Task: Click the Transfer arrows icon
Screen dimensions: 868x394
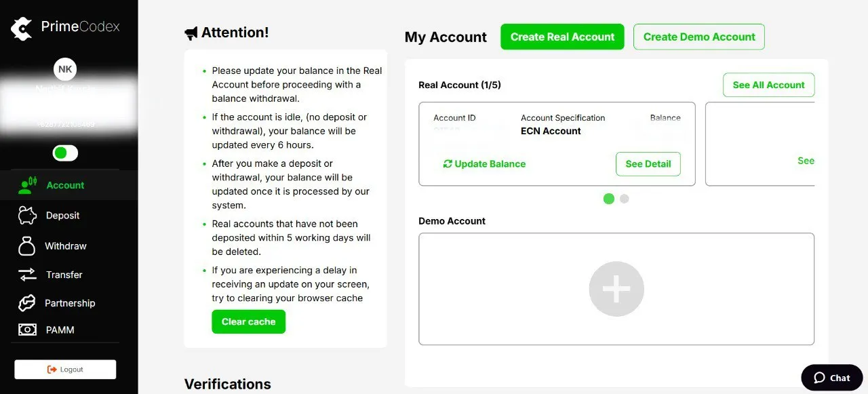Action: [27, 275]
